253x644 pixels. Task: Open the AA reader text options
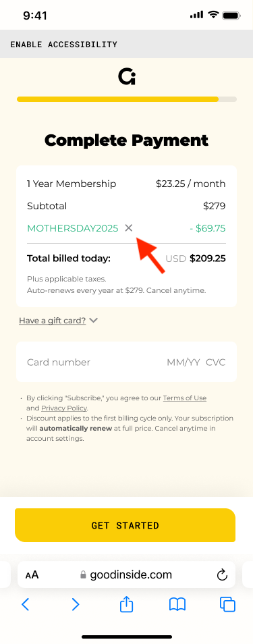click(x=32, y=575)
